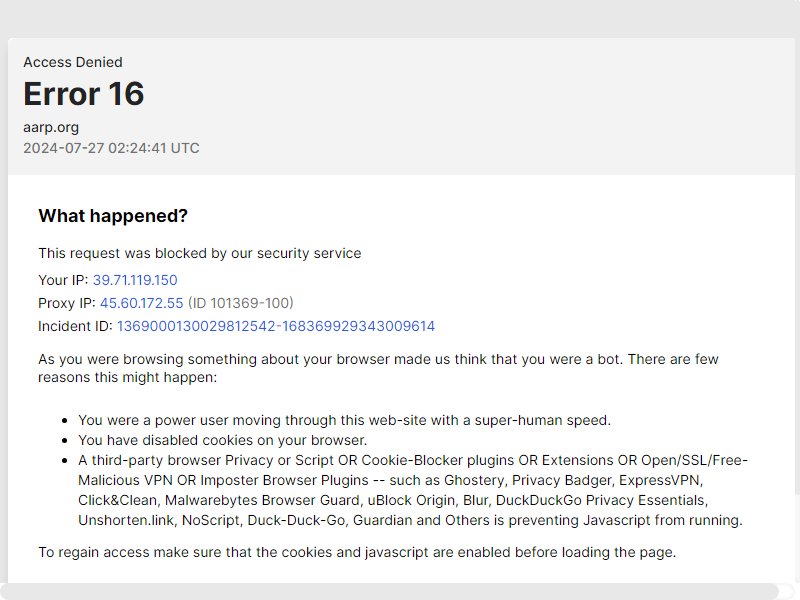Click the paragraph about being a bot

coord(378,368)
